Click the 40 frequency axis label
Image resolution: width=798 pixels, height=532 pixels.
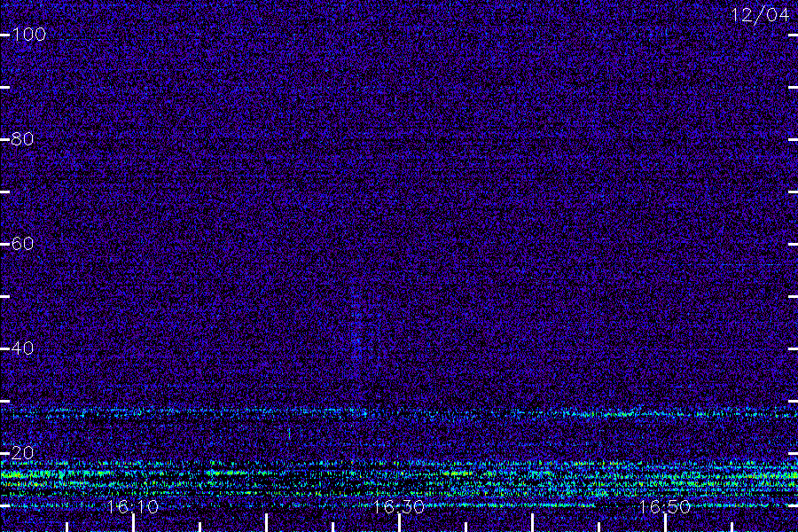tap(22, 348)
